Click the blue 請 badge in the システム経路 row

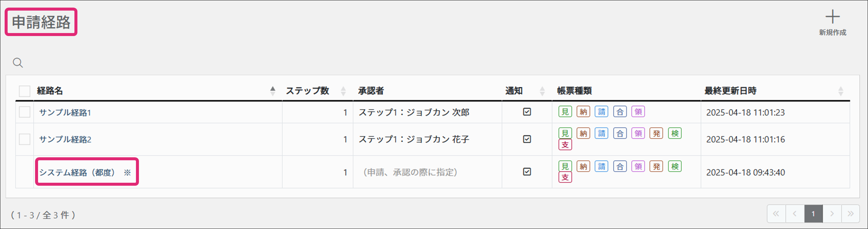pyautogui.click(x=601, y=166)
